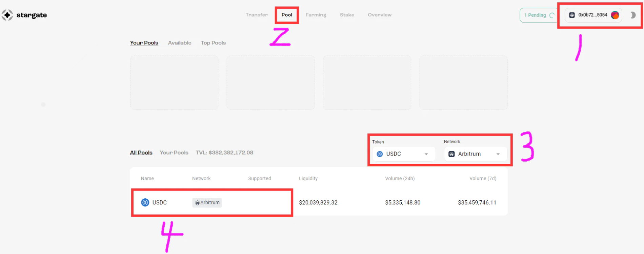Click the second empty pool card placeholder

pyautogui.click(x=270, y=83)
